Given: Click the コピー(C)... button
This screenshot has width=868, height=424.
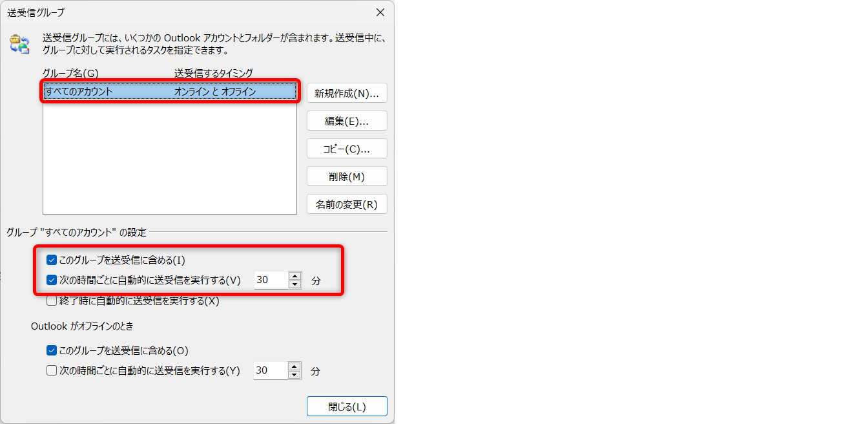Looking at the screenshot, I should (347, 149).
